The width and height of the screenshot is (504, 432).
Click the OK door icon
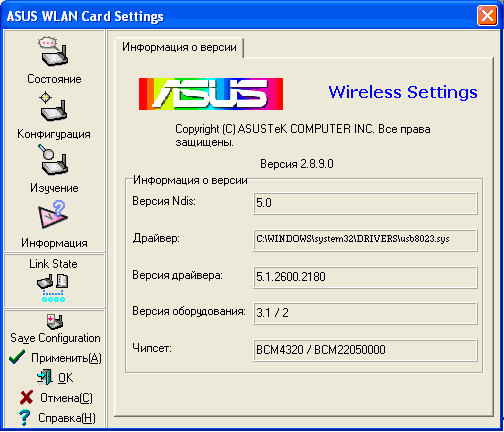(45, 377)
